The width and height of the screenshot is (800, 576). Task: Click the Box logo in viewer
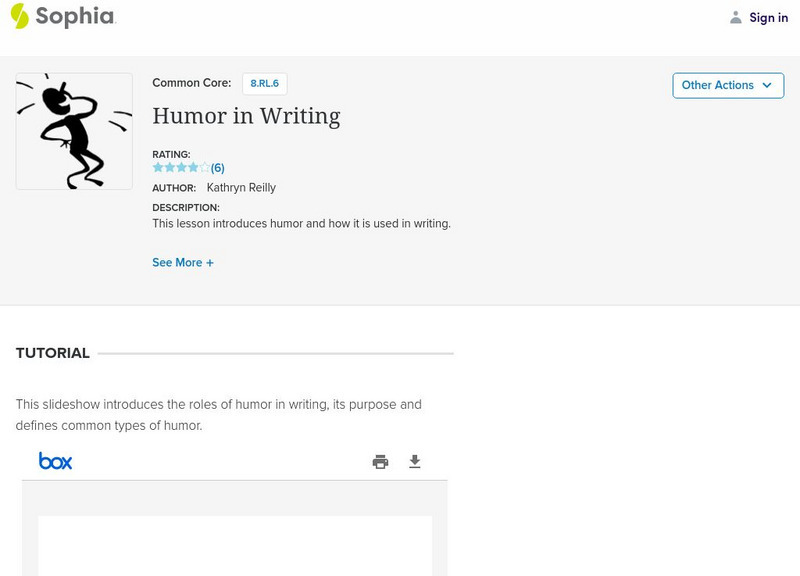55,461
